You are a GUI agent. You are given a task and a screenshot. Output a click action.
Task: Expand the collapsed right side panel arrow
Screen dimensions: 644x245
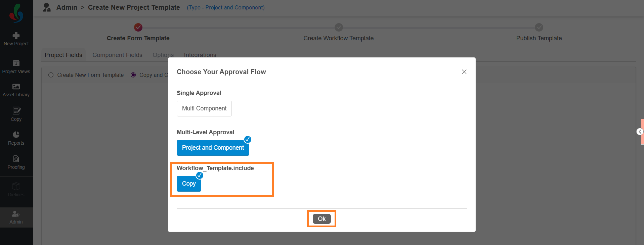click(x=640, y=132)
